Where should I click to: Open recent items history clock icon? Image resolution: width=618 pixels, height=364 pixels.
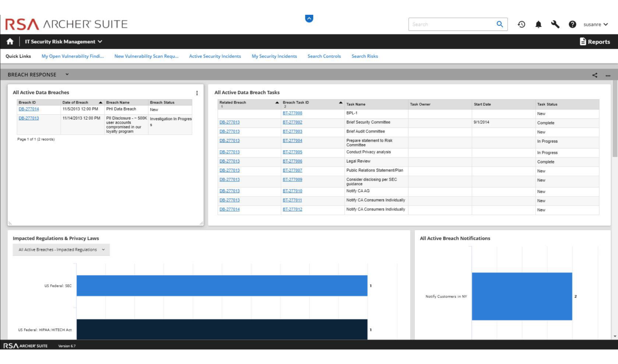point(521,24)
